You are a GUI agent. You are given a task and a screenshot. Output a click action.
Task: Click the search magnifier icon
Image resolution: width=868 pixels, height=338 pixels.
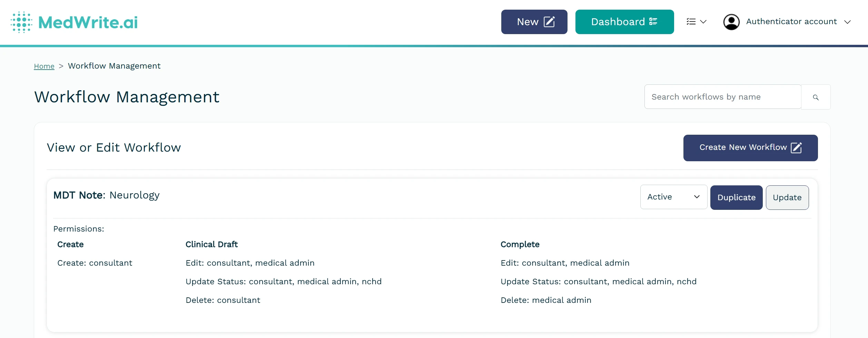coord(816,97)
